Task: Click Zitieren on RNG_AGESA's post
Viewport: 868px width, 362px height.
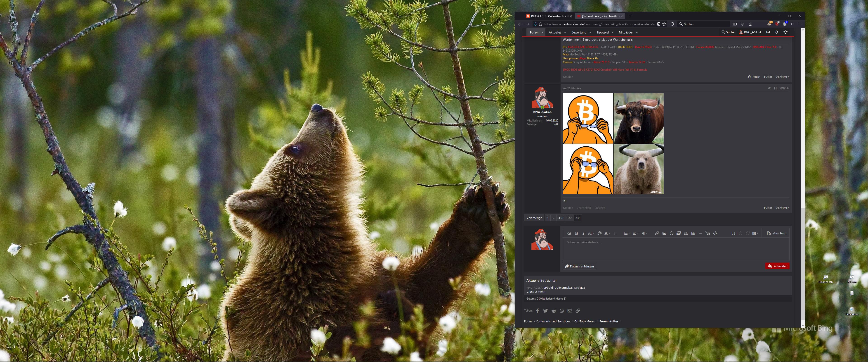Action: 782,208
